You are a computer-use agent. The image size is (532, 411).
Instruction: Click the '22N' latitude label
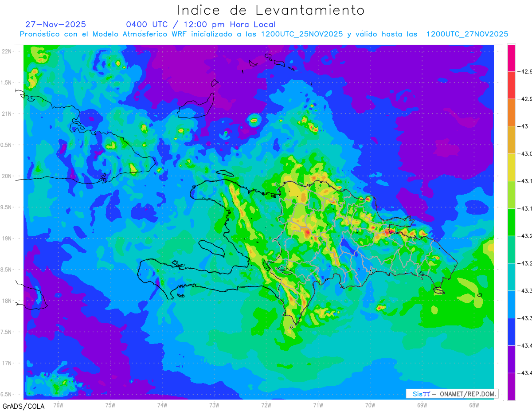click(8, 51)
